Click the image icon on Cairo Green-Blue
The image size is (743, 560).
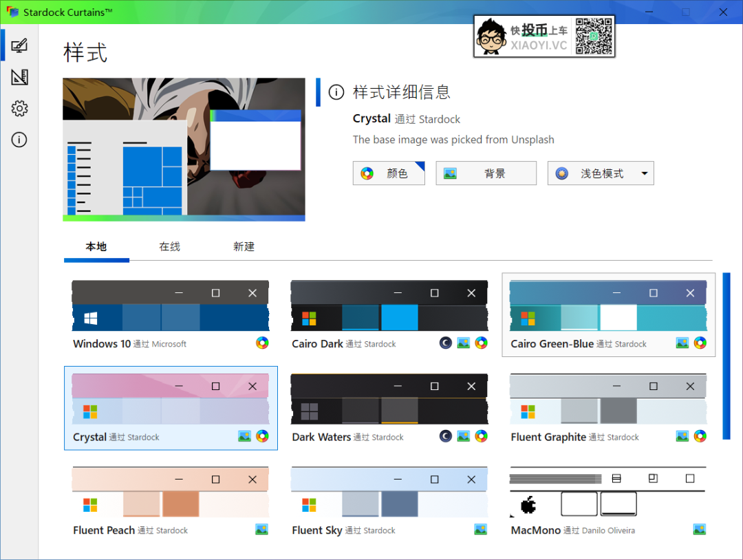point(682,342)
